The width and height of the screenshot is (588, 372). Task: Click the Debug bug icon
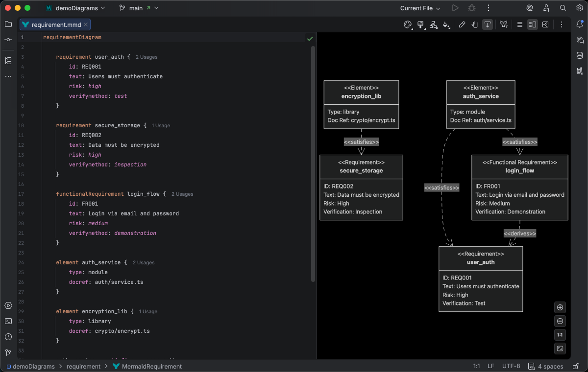[472, 8]
